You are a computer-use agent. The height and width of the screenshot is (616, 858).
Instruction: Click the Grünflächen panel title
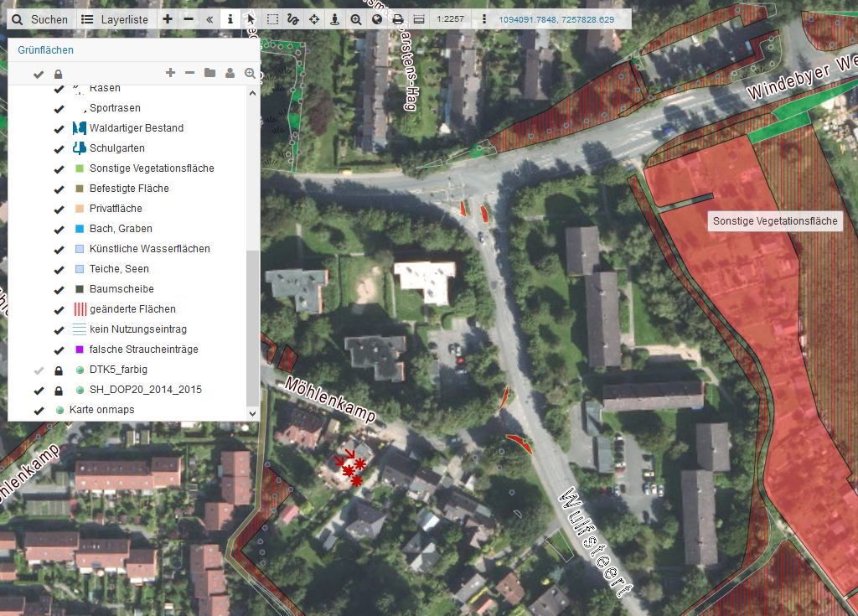[x=45, y=50]
